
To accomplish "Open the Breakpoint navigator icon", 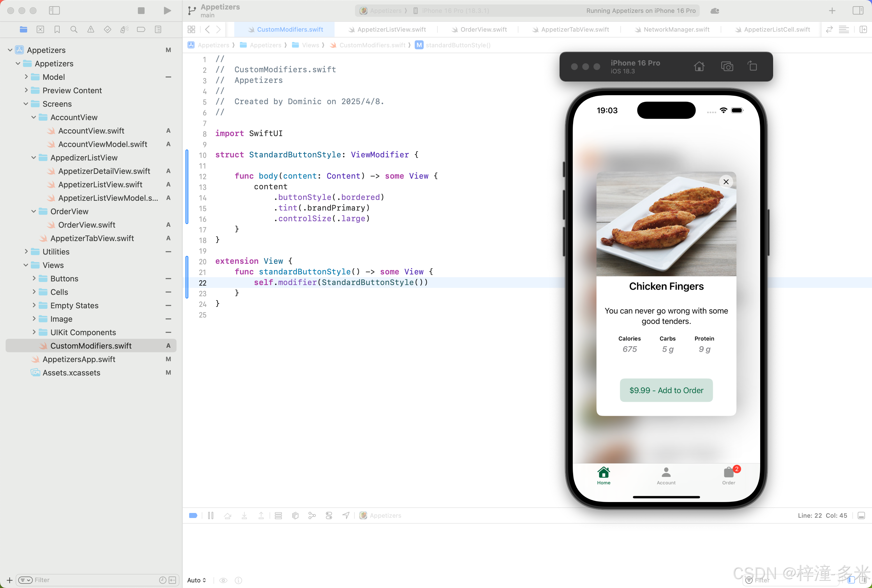I will pos(141,29).
